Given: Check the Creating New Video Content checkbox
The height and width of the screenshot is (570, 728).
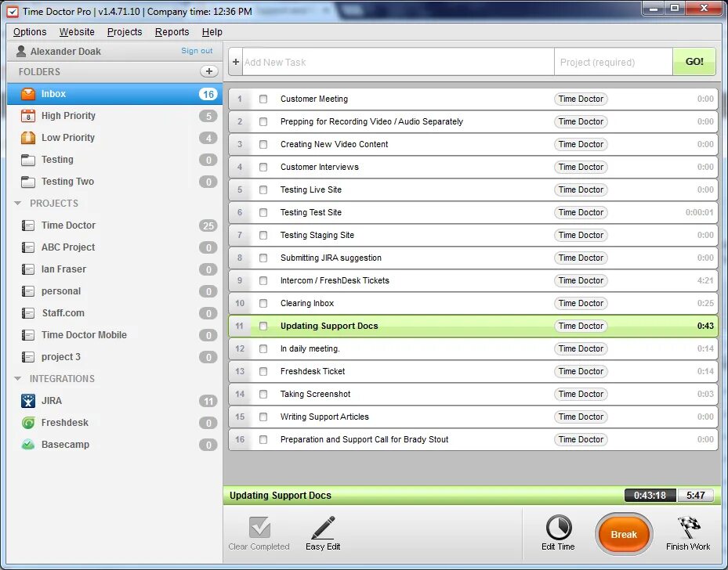Looking at the screenshot, I should coord(263,144).
